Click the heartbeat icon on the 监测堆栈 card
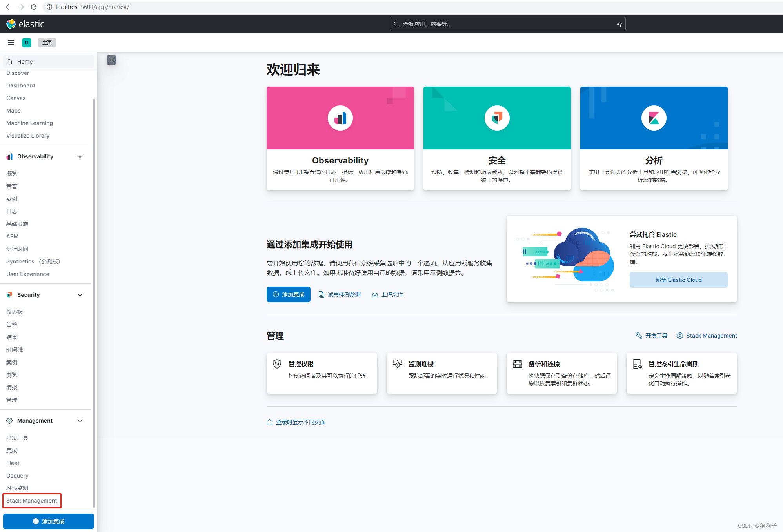Viewport: 783px width, 532px height. click(397, 363)
